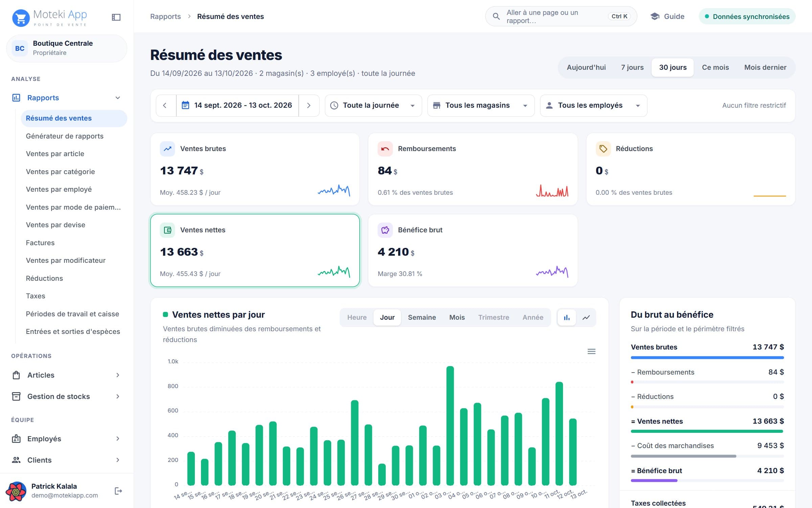The height and width of the screenshot is (508, 812).
Task: Open the chart hamburger menu icon
Action: (591, 351)
